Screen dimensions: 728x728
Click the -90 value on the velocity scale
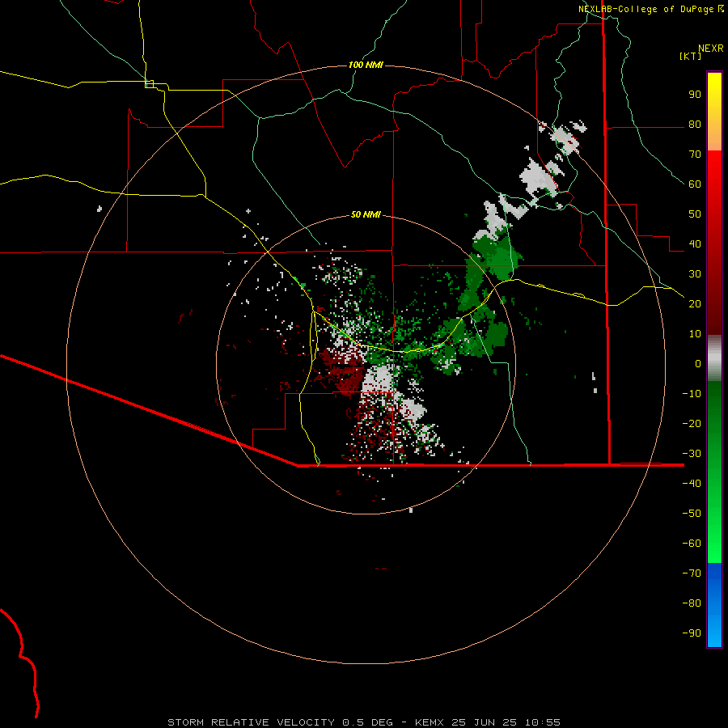[692, 633]
